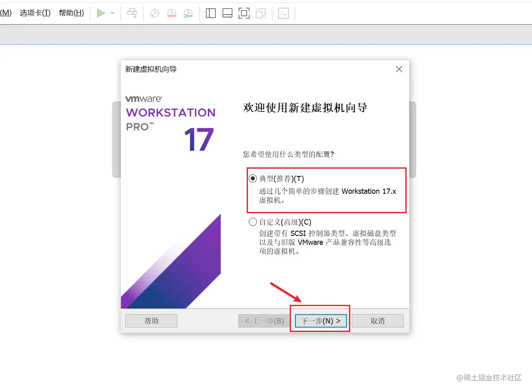Open the snapshot manager wrench icon
This screenshot has height=392, width=532.
click(x=188, y=13)
